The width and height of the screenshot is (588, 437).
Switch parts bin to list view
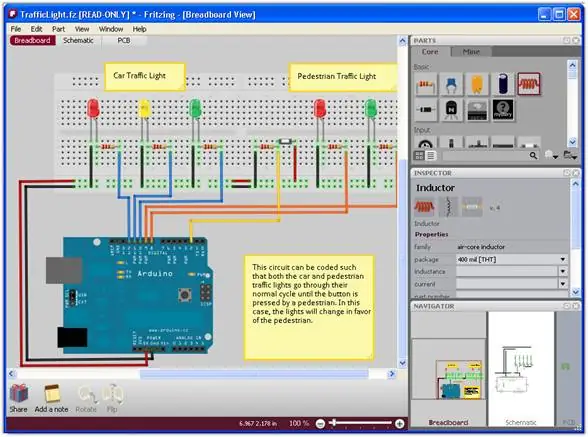(x=430, y=155)
